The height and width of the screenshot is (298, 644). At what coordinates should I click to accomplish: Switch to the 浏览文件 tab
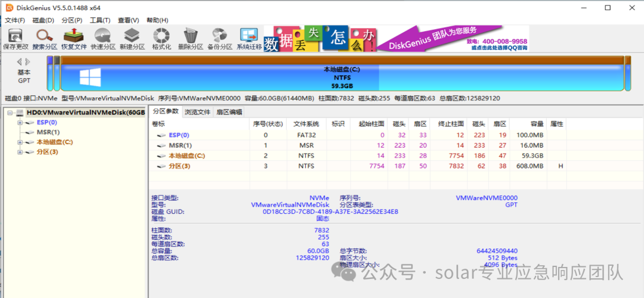[x=197, y=112]
